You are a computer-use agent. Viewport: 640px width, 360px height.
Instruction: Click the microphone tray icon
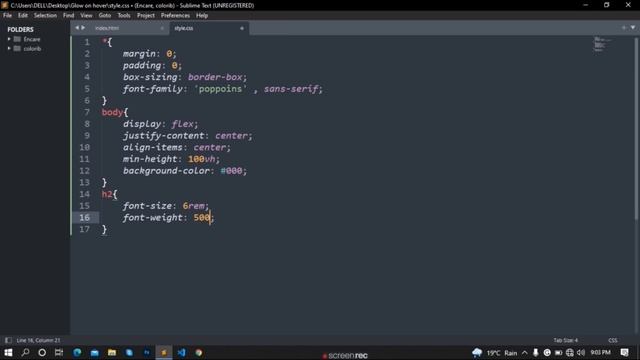(x=536, y=353)
